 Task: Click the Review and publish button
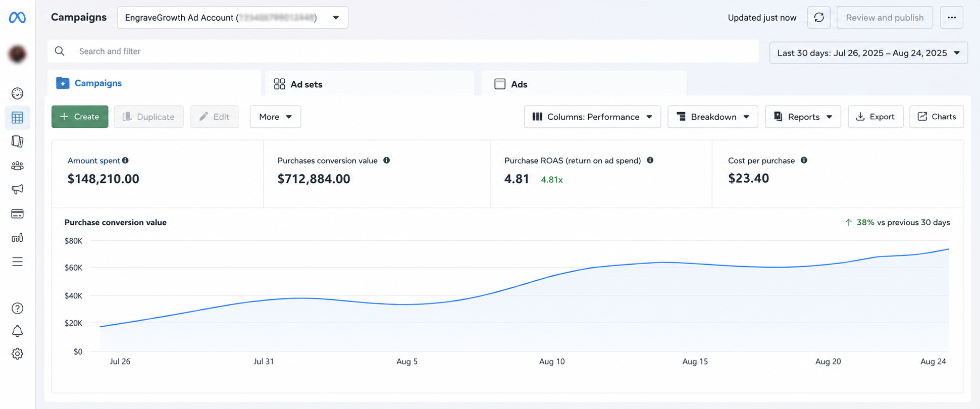[x=885, y=18]
